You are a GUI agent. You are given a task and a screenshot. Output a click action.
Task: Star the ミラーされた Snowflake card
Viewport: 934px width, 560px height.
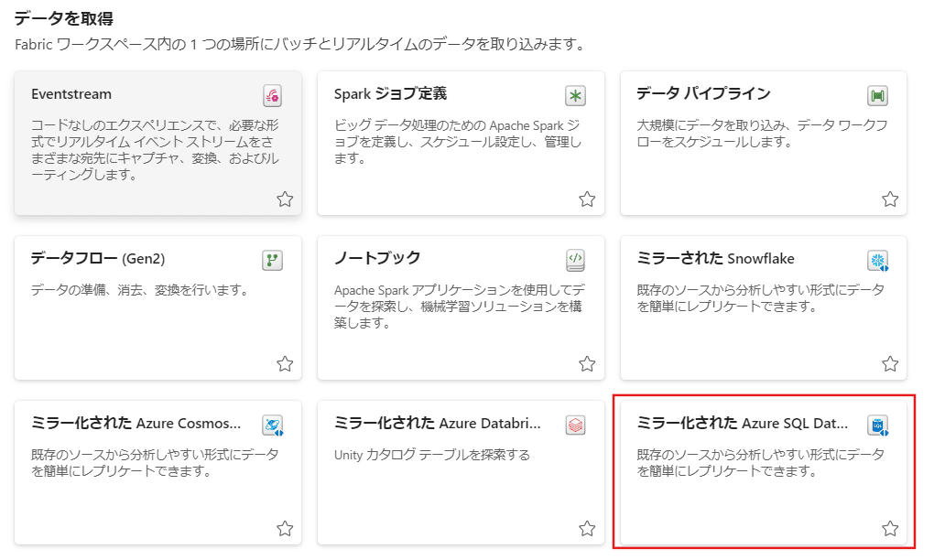(x=890, y=363)
